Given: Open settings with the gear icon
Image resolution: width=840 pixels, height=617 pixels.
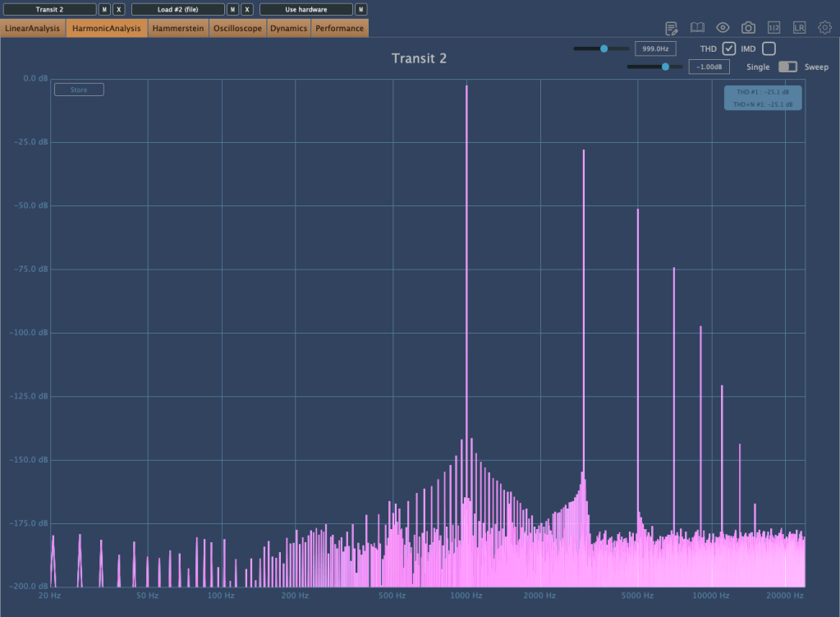Looking at the screenshot, I should click(824, 28).
